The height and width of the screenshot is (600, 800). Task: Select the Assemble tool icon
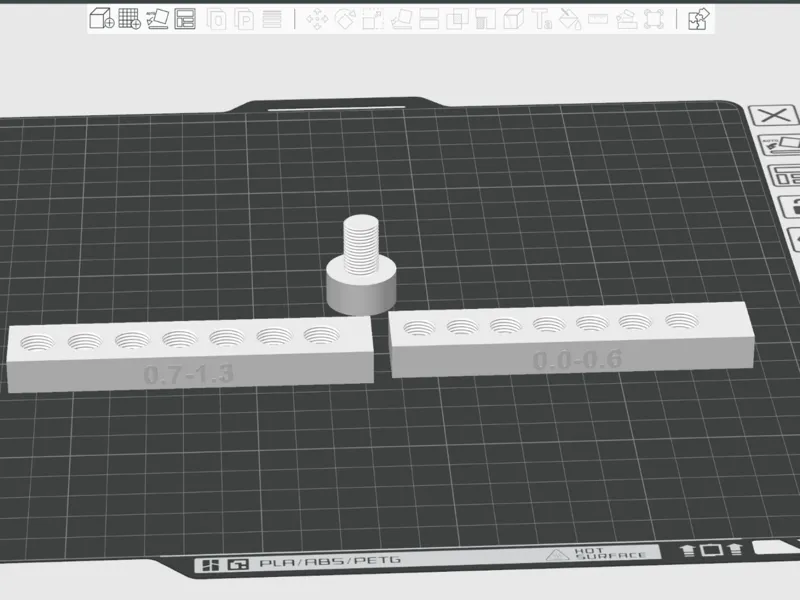[626, 19]
